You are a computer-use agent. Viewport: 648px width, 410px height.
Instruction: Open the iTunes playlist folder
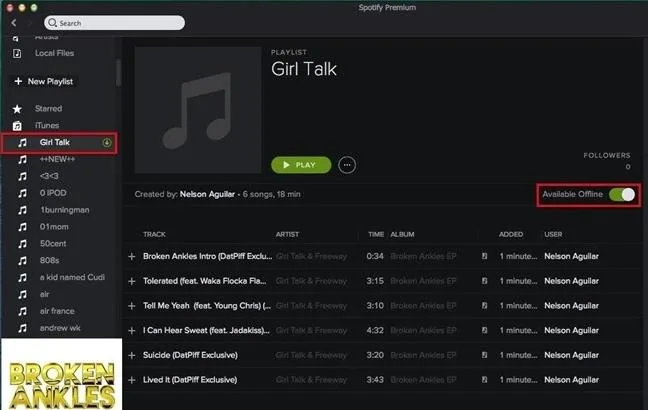coord(47,125)
